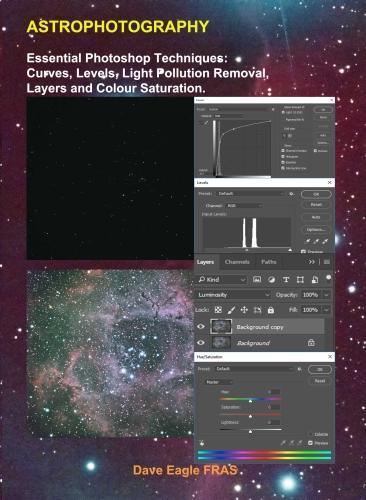The width and height of the screenshot is (366, 500).
Task: Switch to the Channels tab
Action: point(237,262)
